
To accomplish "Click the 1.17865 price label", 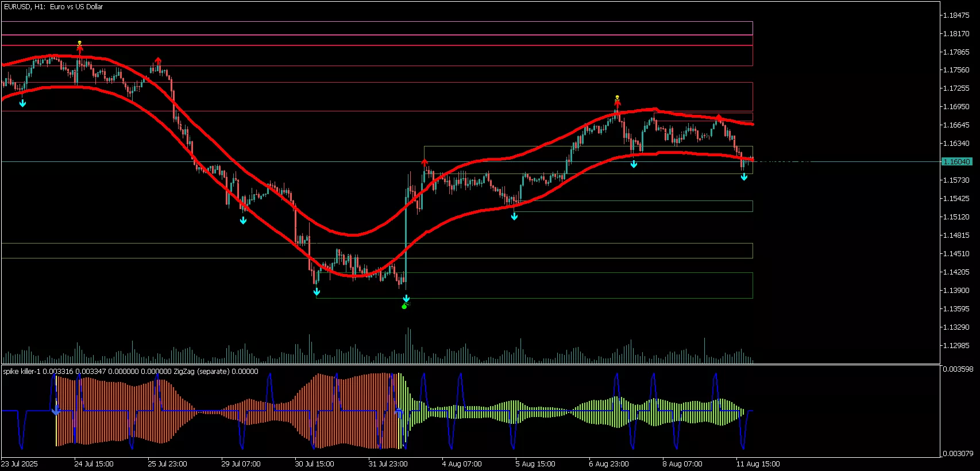I will pyautogui.click(x=956, y=52).
